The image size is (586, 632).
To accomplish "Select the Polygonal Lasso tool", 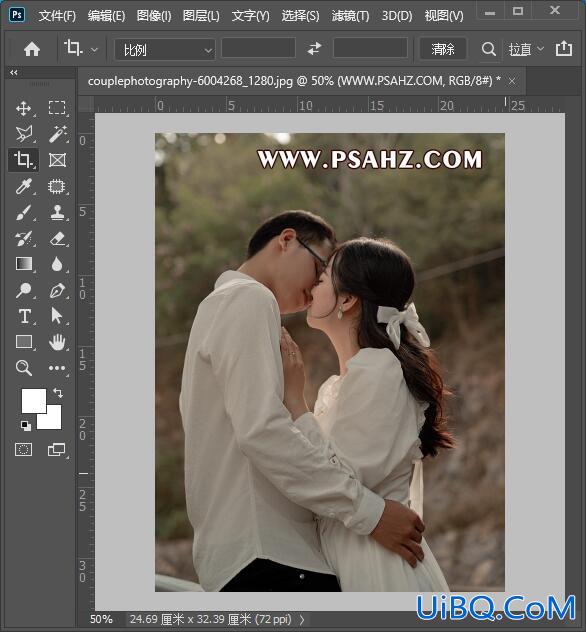I will [x=23, y=134].
